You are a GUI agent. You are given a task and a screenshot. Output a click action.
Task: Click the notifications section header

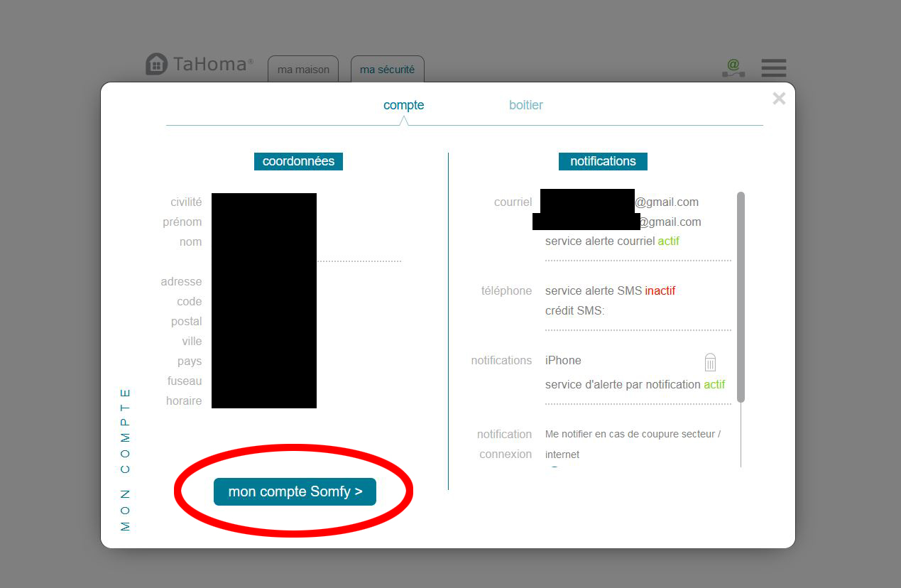tap(603, 161)
